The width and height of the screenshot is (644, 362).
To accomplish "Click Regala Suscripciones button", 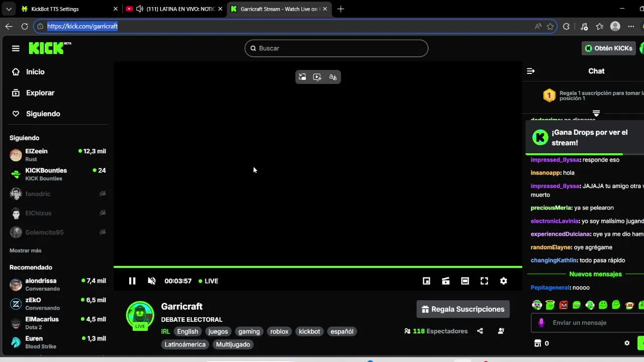I will (x=463, y=309).
